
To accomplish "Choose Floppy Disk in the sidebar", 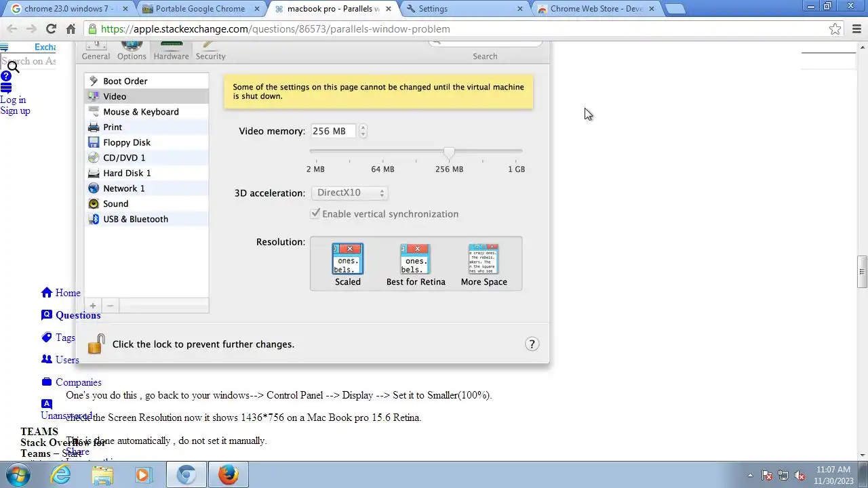I will click(x=146, y=142).
